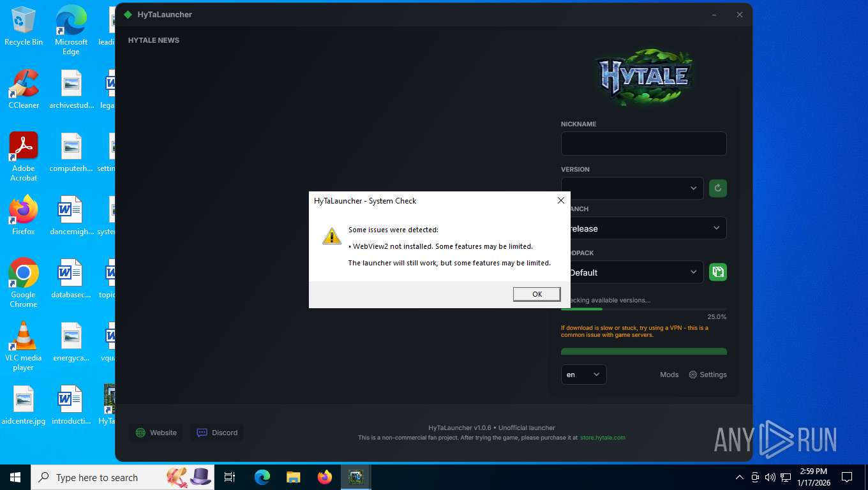This screenshot has height=490, width=868.
Task: Open Task View from the taskbar
Action: point(230,477)
